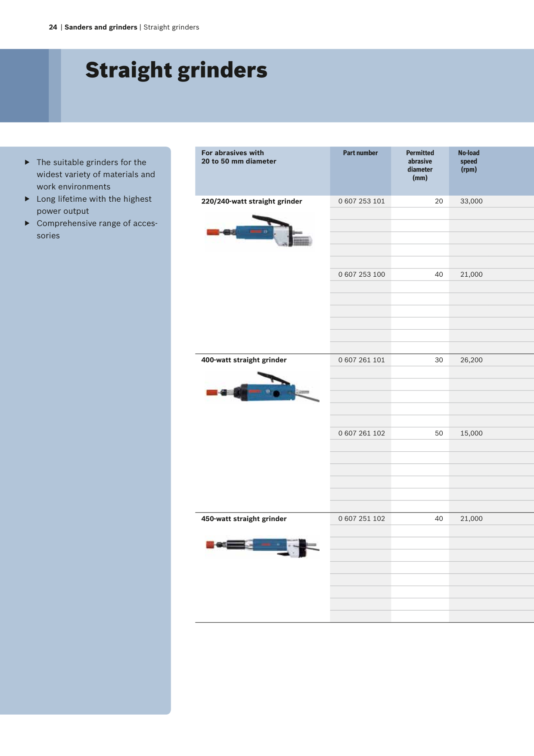
Task: Click the 26,200 rpm speed value
Action: click(472, 360)
